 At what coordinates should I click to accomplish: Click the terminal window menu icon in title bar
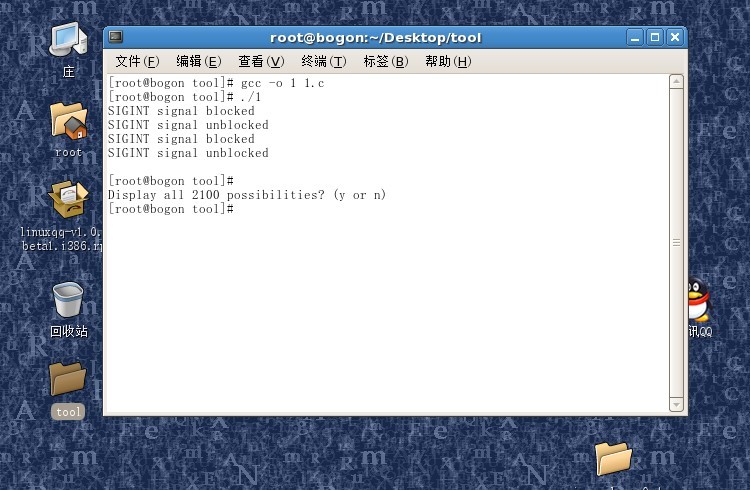tap(116, 37)
